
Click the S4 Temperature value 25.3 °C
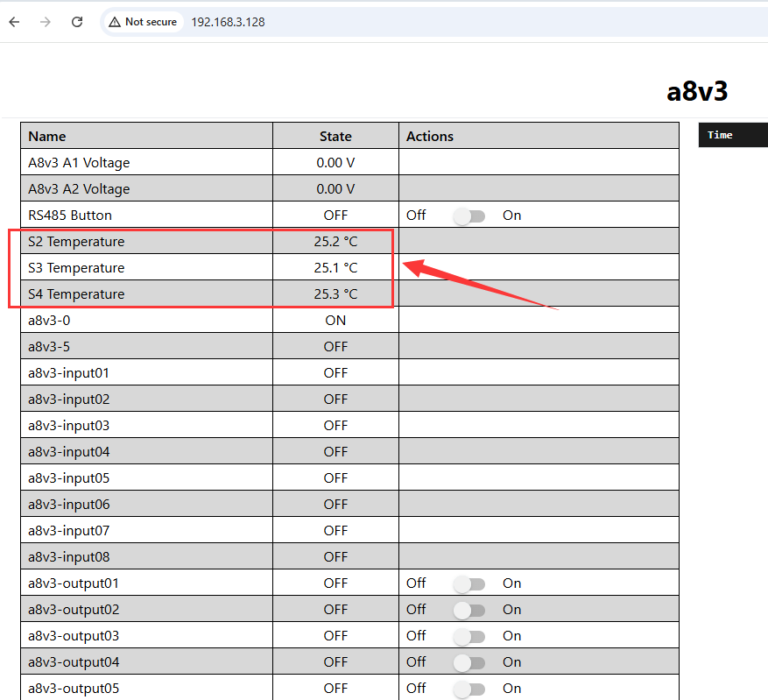click(x=335, y=294)
